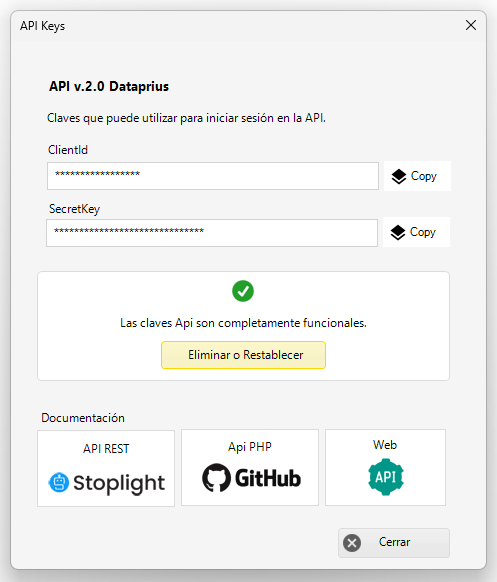Image resolution: width=497 pixels, height=582 pixels.
Task: Open the Web API documentation tile
Action: [x=385, y=468]
